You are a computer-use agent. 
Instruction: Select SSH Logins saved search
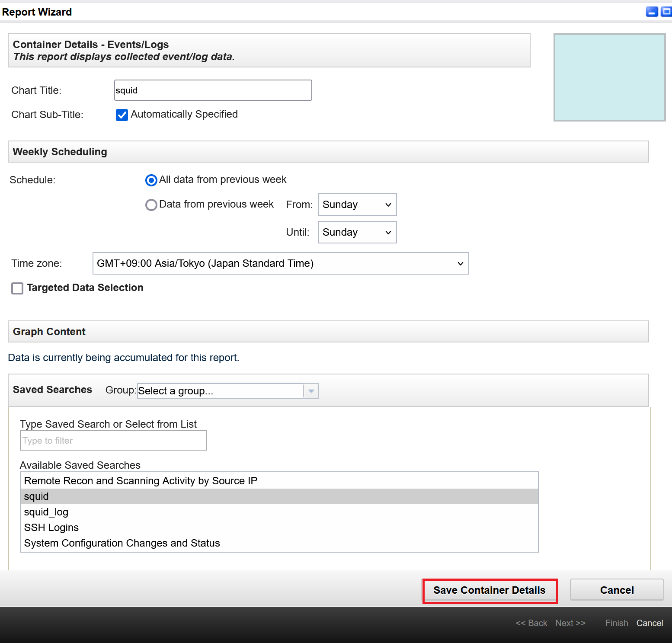[279, 528]
